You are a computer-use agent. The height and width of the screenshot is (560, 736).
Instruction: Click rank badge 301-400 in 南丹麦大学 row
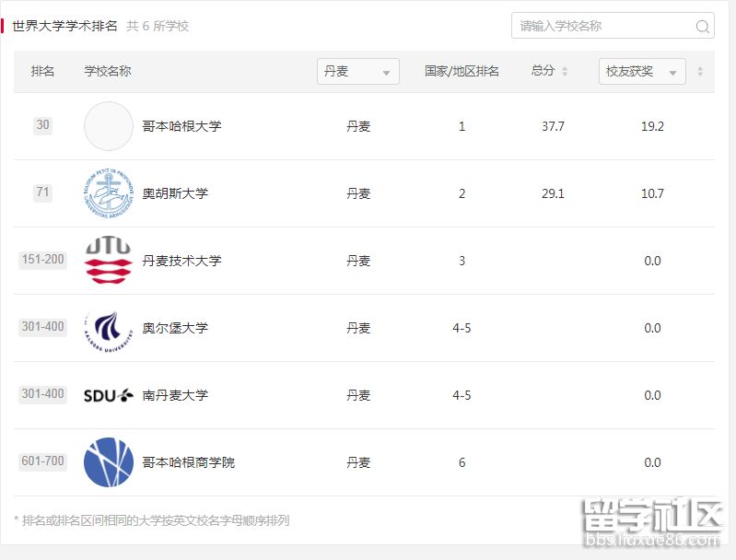click(x=42, y=393)
